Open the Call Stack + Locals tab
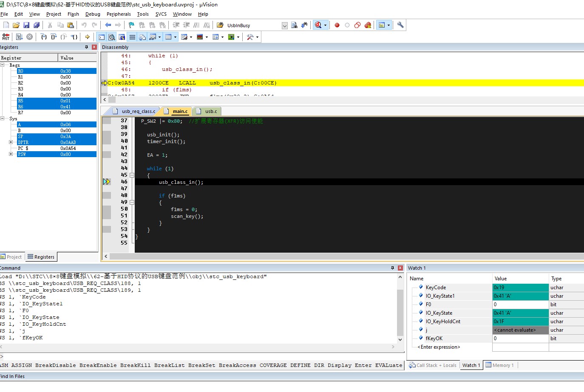Screen dimensions: 584x392 coord(433,365)
